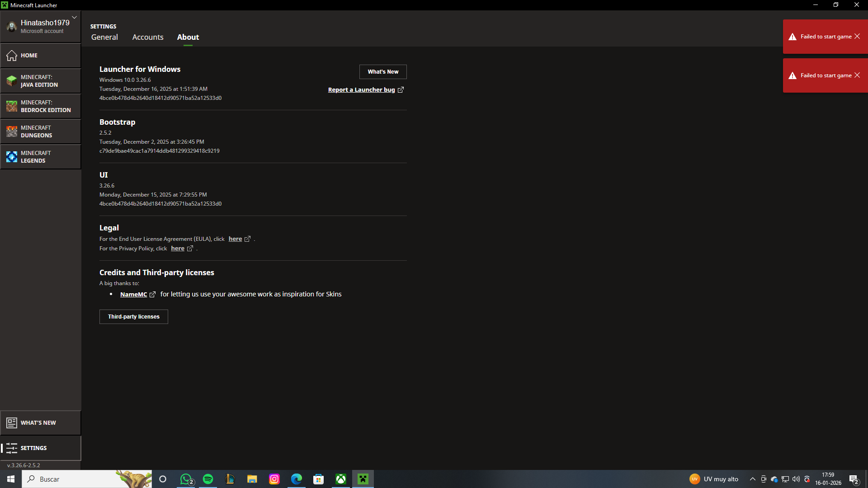Open What's New news icon in sidebar
The image size is (868, 488).
pyautogui.click(x=12, y=423)
